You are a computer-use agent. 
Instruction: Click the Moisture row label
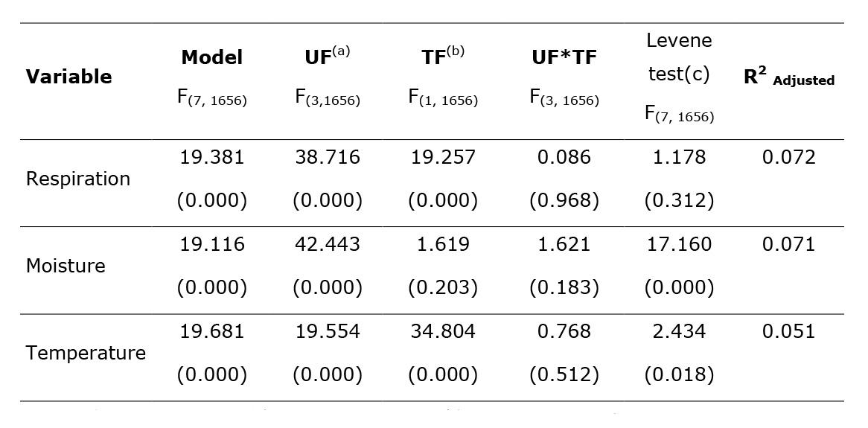tap(66, 266)
